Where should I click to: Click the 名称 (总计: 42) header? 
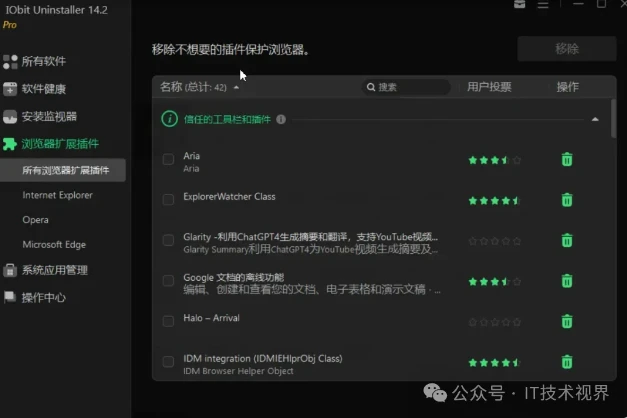(194, 87)
